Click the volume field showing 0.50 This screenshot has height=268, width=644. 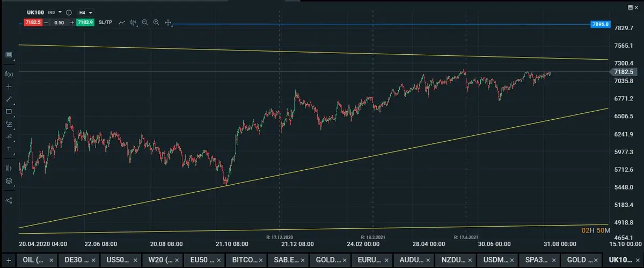coord(58,23)
